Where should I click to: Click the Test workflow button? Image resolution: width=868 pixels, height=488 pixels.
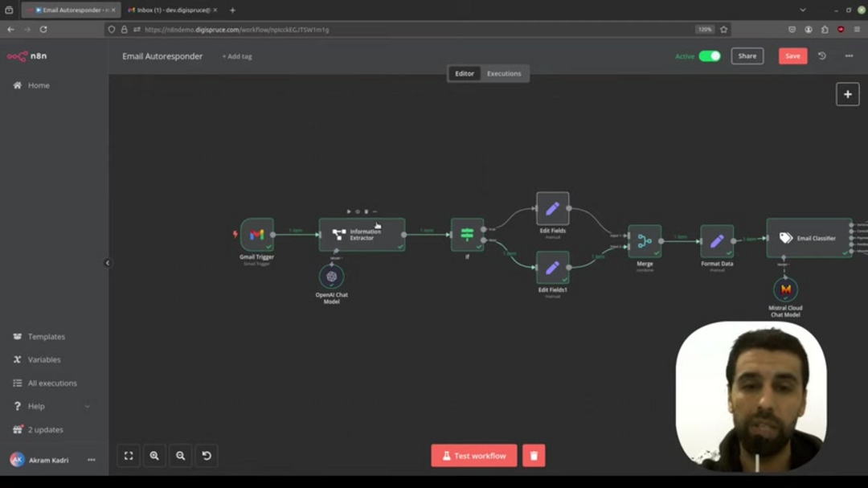pyautogui.click(x=473, y=456)
